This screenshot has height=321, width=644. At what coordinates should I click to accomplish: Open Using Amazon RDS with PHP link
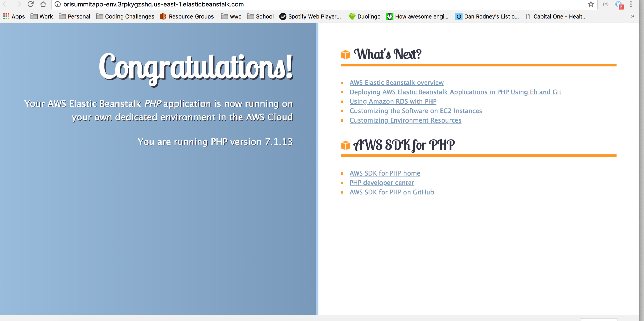coord(393,101)
